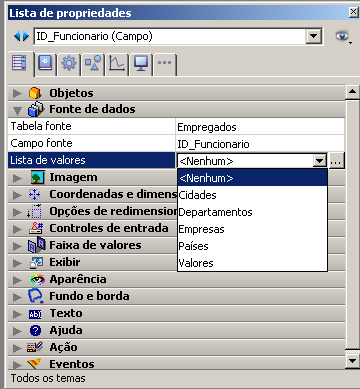360x389 pixels.
Task: Open the book icon tab
Action: coord(45,63)
